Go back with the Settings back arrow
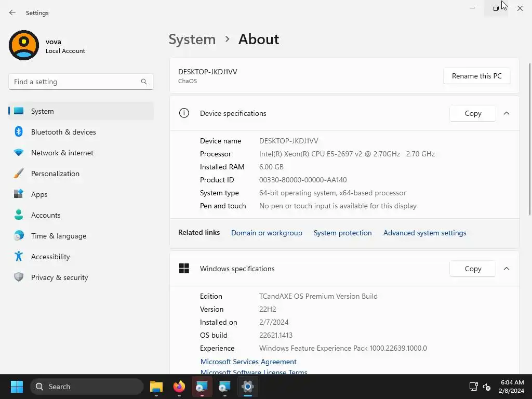The image size is (532, 399). coord(12,12)
